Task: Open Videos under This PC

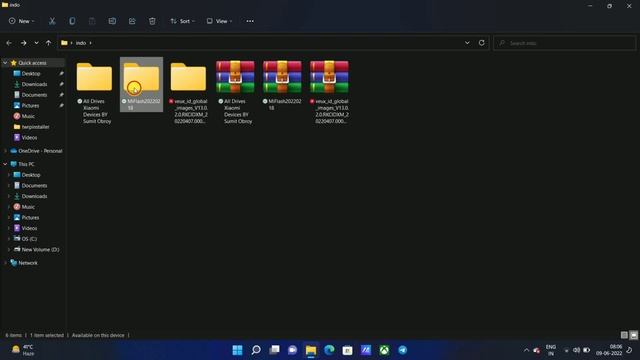Action: pyautogui.click(x=29, y=228)
